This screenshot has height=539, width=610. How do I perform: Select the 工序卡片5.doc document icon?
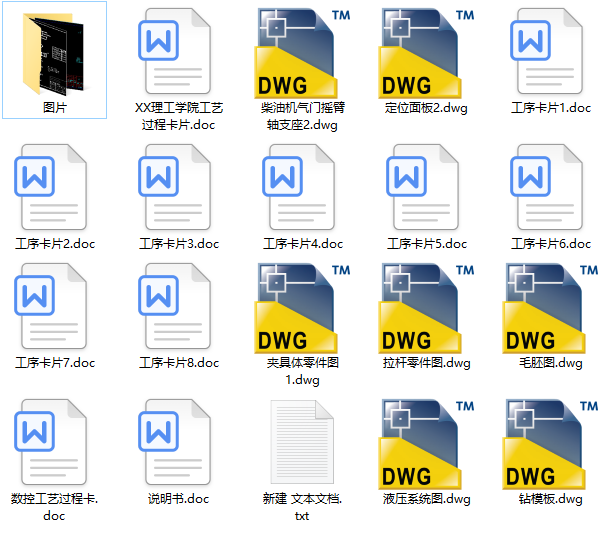(x=422, y=188)
